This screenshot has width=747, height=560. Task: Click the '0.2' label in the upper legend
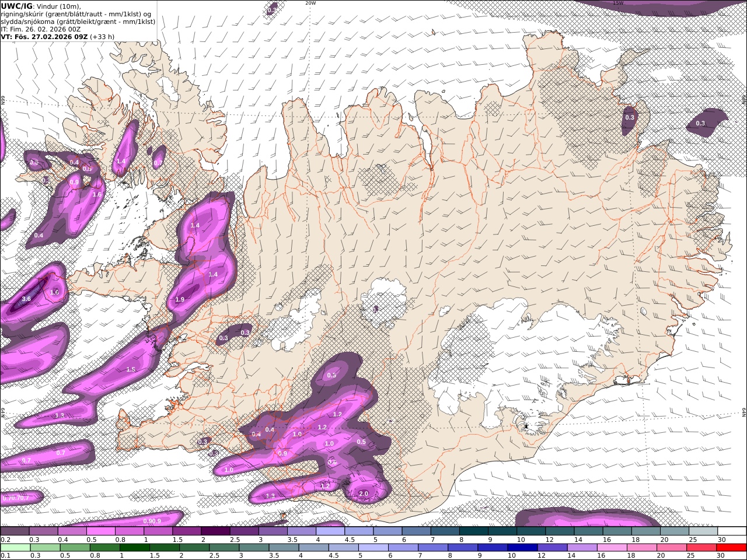tap(5, 540)
